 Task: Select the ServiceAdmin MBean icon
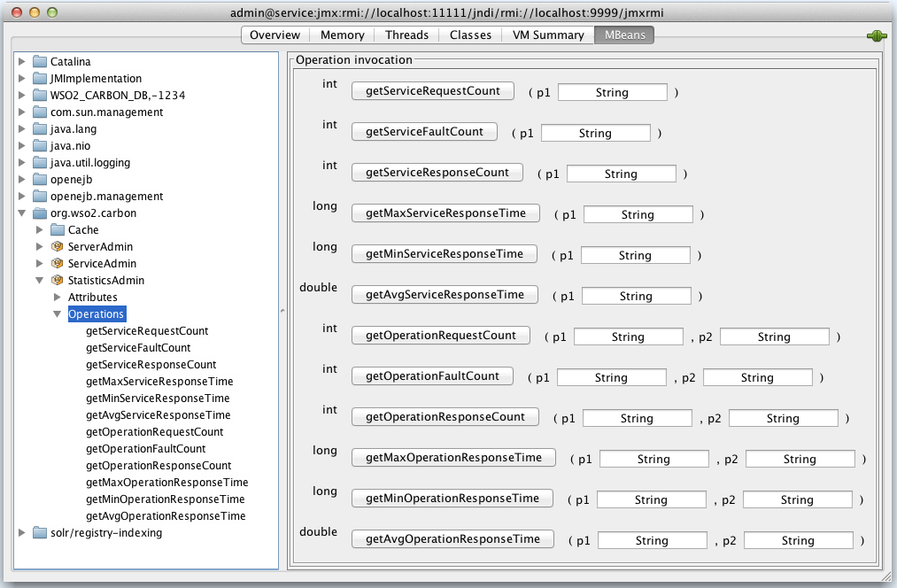pos(58,264)
